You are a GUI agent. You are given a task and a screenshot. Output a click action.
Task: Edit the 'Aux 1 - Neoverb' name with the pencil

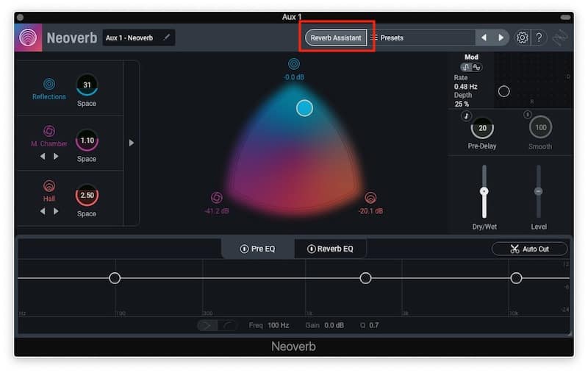(x=167, y=37)
